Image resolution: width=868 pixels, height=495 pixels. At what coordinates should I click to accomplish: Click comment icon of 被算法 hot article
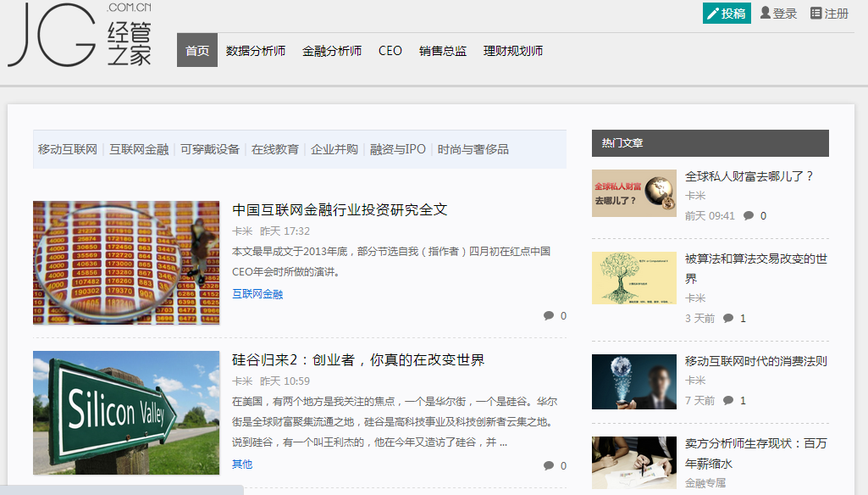tap(728, 318)
